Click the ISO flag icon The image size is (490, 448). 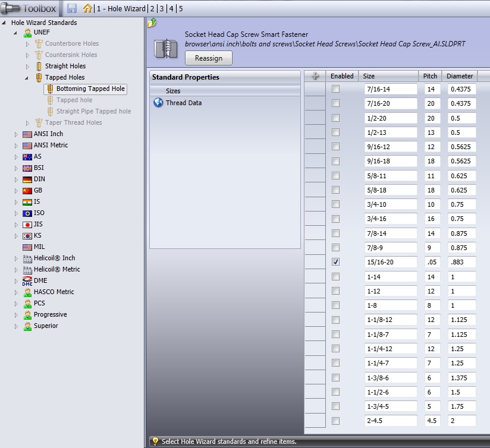tap(27, 213)
